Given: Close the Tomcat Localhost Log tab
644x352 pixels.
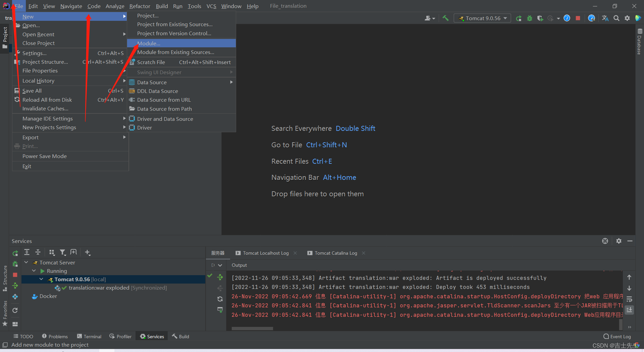Looking at the screenshot, I should tap(295, 253).
